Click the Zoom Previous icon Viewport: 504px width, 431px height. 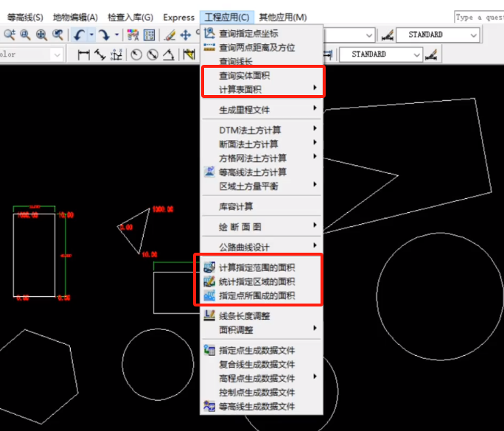58,35
